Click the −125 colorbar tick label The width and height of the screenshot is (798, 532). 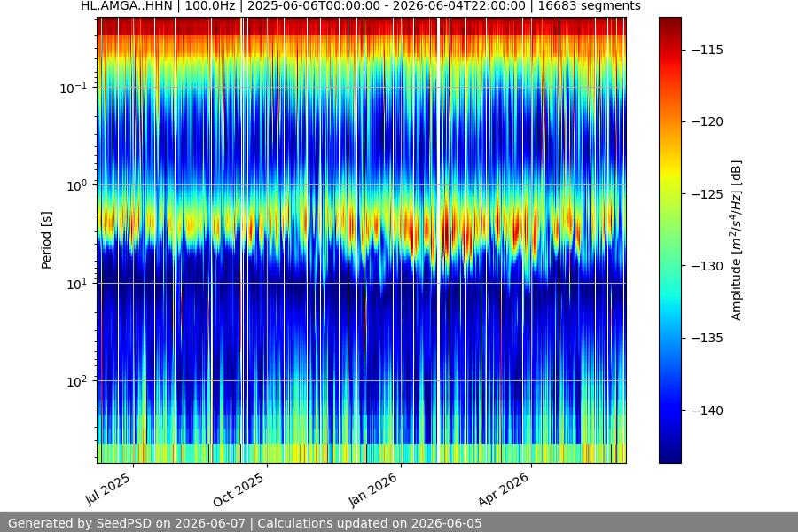708,194
